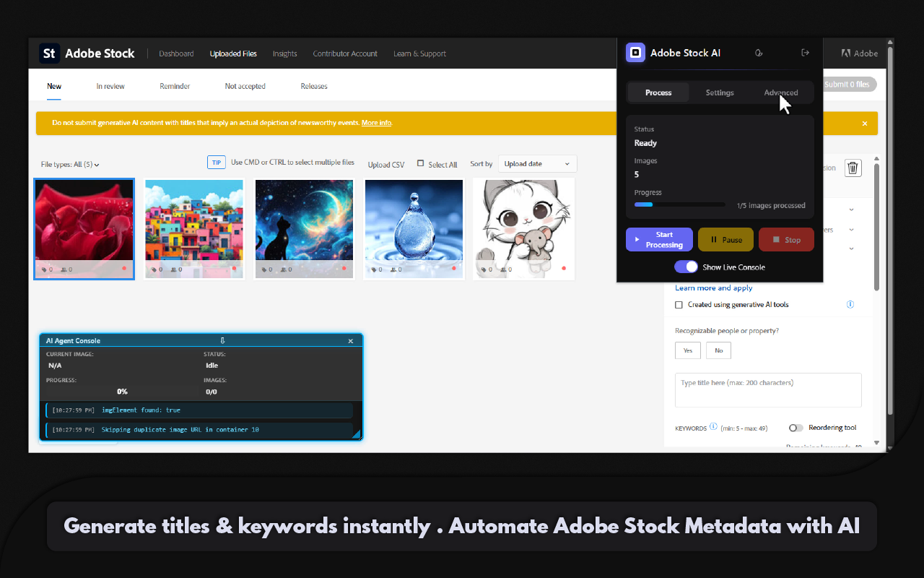Viewport: 924px width, 578px height.
Task: Click the "imgElement found: true" console log line
Action: click(x=199, y=410)
